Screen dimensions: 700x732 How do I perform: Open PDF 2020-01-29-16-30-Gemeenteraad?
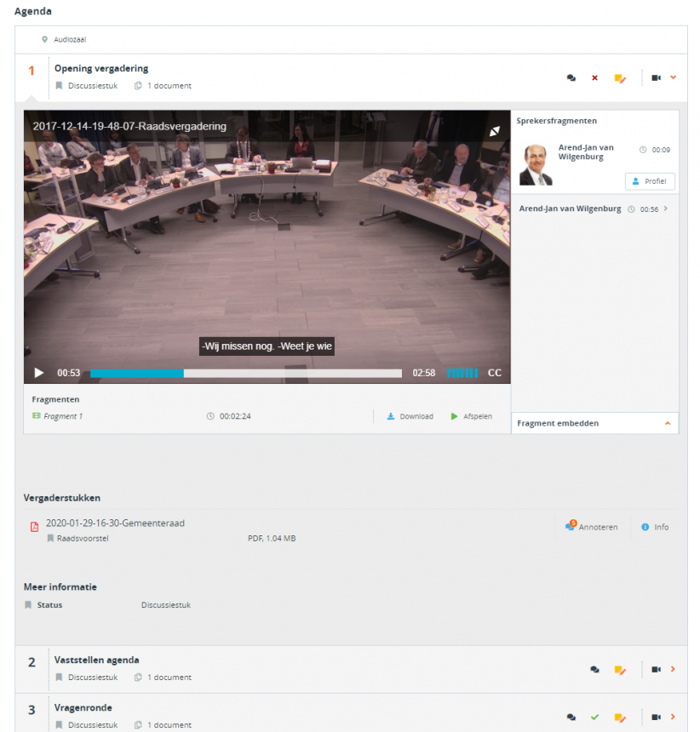pos(115,523)
